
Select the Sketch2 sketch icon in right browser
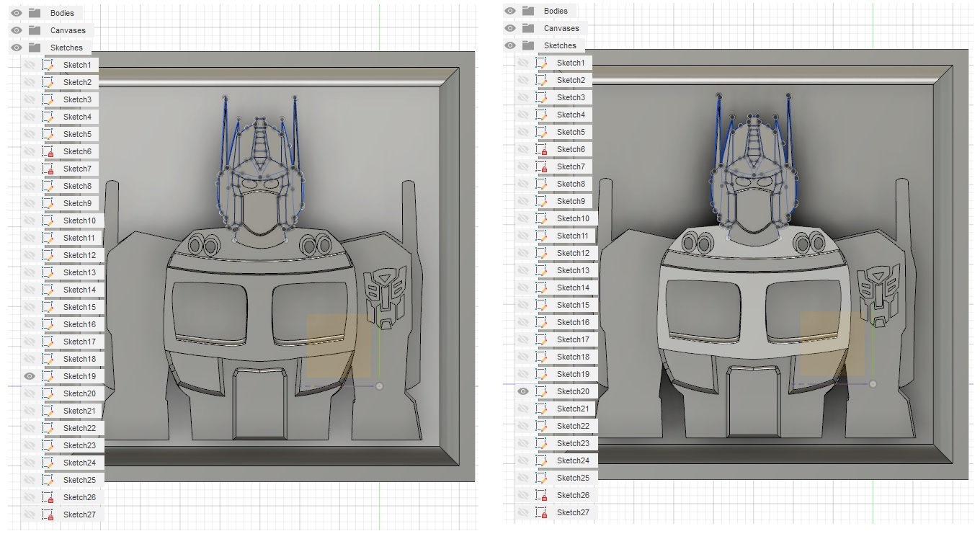tap(542, 80)
